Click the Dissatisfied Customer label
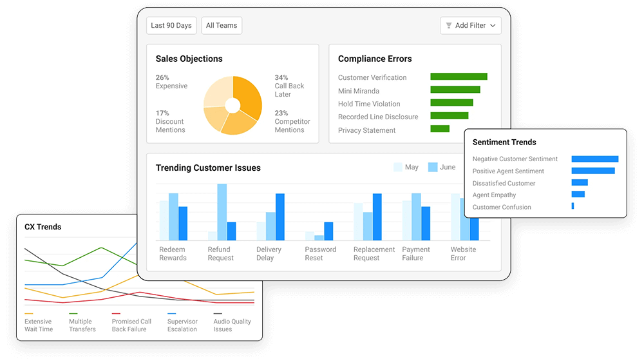This screenshot has height=359, width=644. coord(504,184)
